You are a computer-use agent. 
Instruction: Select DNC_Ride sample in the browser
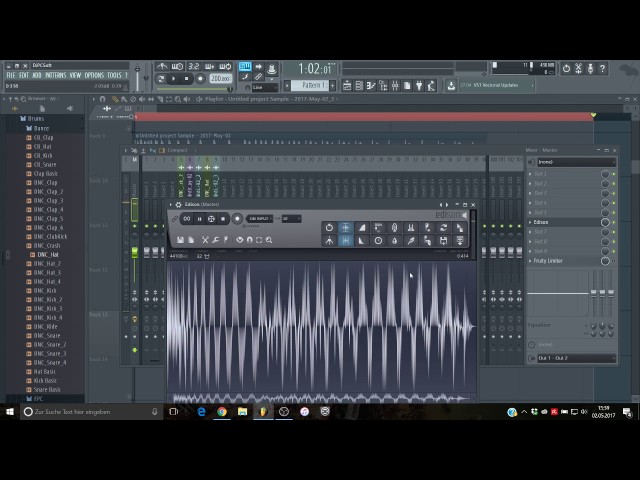[45, 327]
